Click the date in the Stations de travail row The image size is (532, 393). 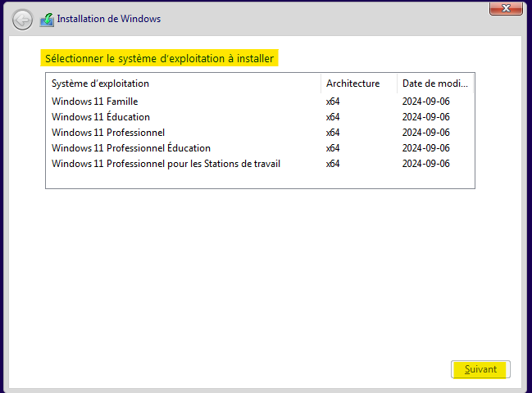[x=425, y=164]
